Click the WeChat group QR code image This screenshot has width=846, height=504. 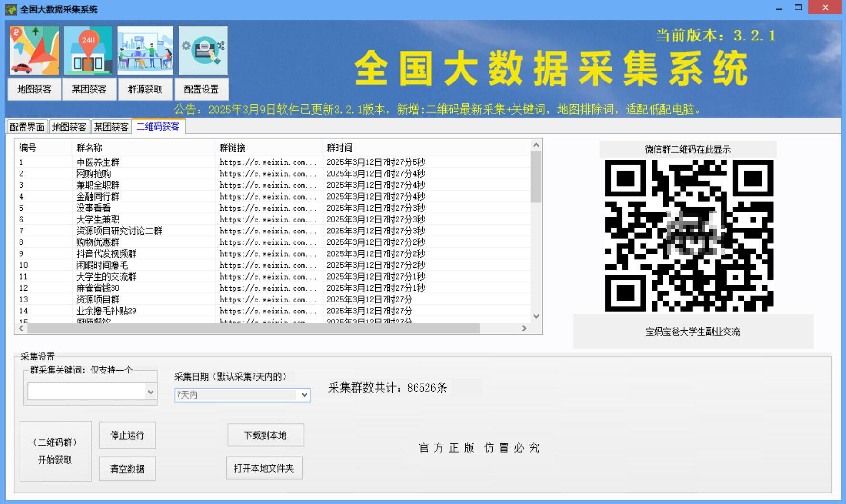coord(689,236)
